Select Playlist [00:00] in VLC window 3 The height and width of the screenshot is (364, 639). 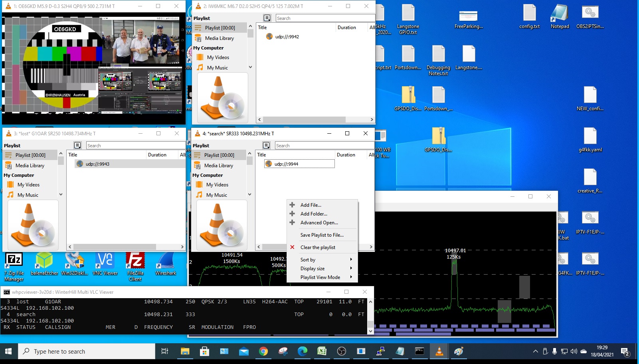pos(30,155)
